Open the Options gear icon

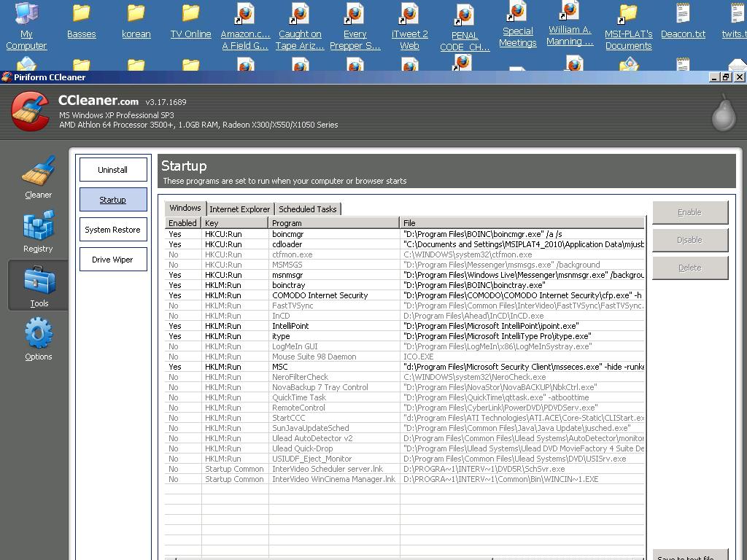click(x=39, y=332)
